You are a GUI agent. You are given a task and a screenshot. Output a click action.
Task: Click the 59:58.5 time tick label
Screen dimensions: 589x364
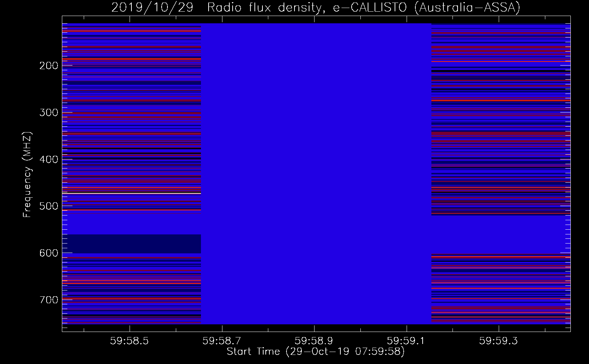pyautogui.click(x=130, y=341)
